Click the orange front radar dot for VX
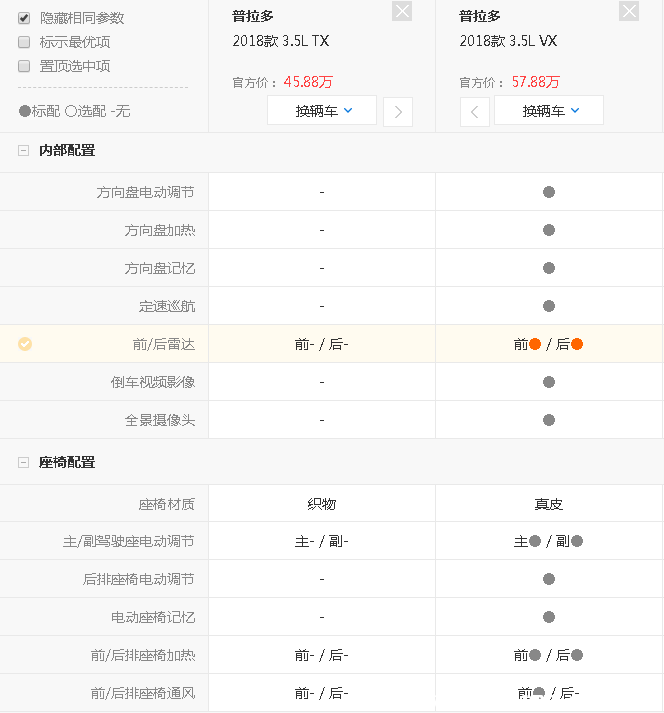This screenshot has height=713, width=664. point(535,344)
